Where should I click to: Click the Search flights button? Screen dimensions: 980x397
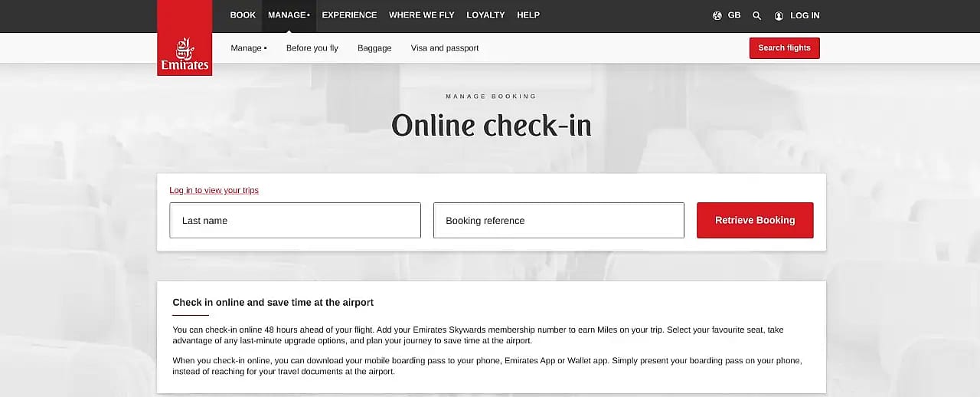coord(785,48)
